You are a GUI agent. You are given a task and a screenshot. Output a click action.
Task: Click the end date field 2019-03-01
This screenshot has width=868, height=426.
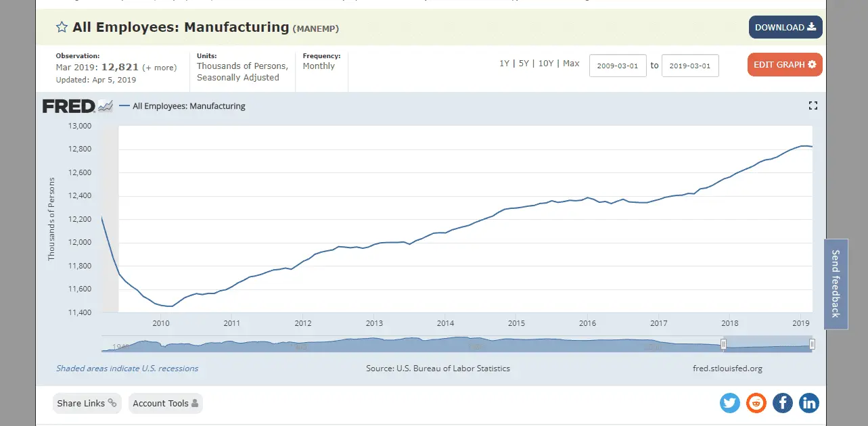[x=689, y=66]
